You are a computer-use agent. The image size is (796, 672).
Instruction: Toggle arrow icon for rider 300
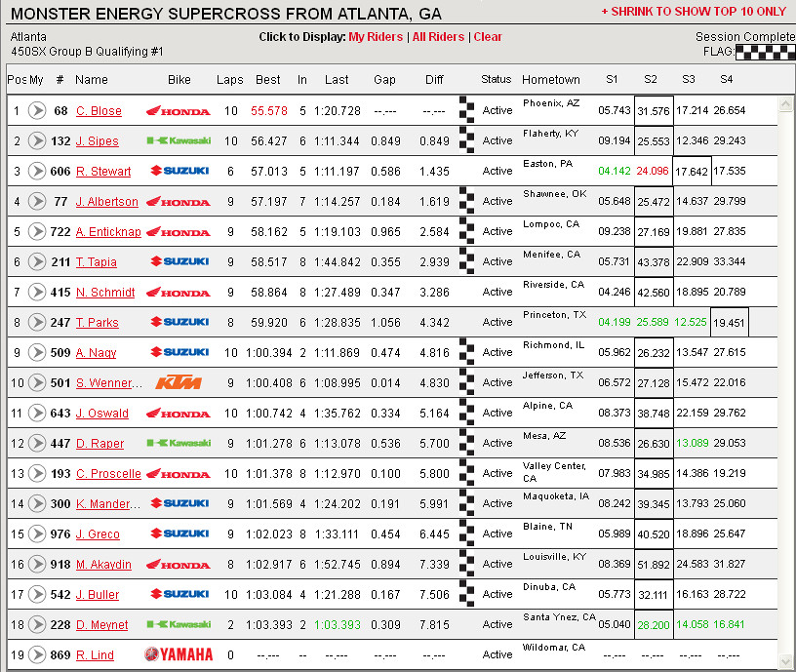pyautogui.click(x=36, y=503)
